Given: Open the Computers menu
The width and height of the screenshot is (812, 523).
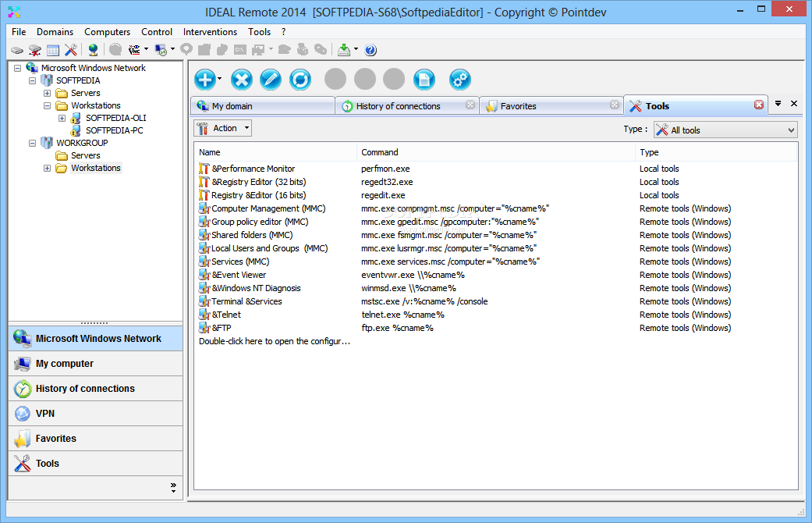Looking at the screenshot, I should 107,32.
